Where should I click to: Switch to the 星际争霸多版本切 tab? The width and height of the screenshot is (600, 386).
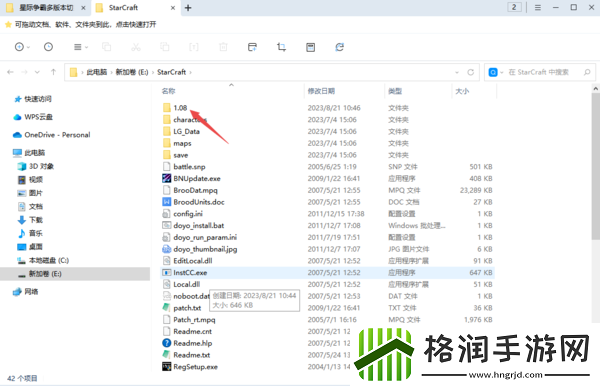pos(46,8)
